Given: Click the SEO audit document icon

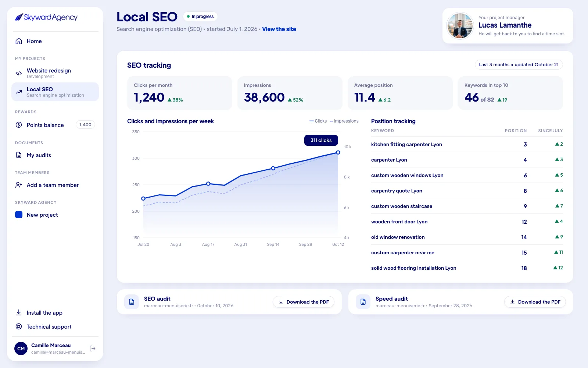Looking at the screenshot, I should 132,302.
